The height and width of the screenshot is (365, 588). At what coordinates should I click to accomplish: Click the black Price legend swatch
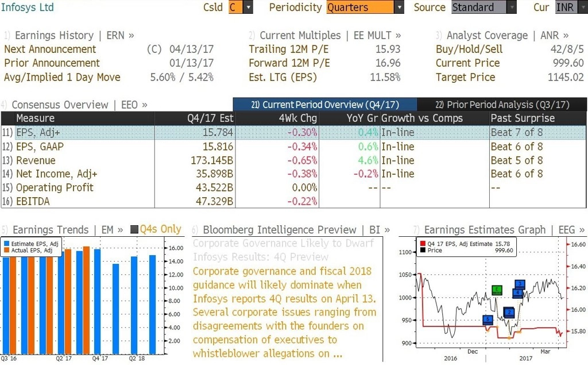(423, 250)
